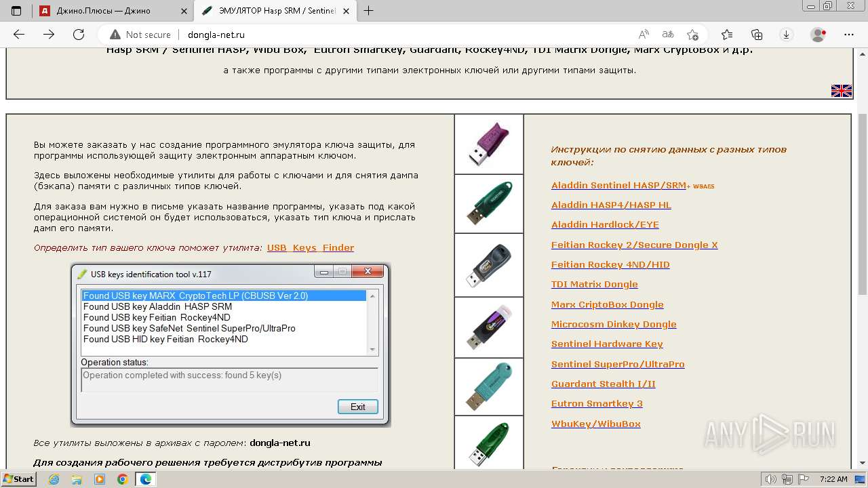
Task: Click the network icon in system tray
Action: (x=786, y=479)
